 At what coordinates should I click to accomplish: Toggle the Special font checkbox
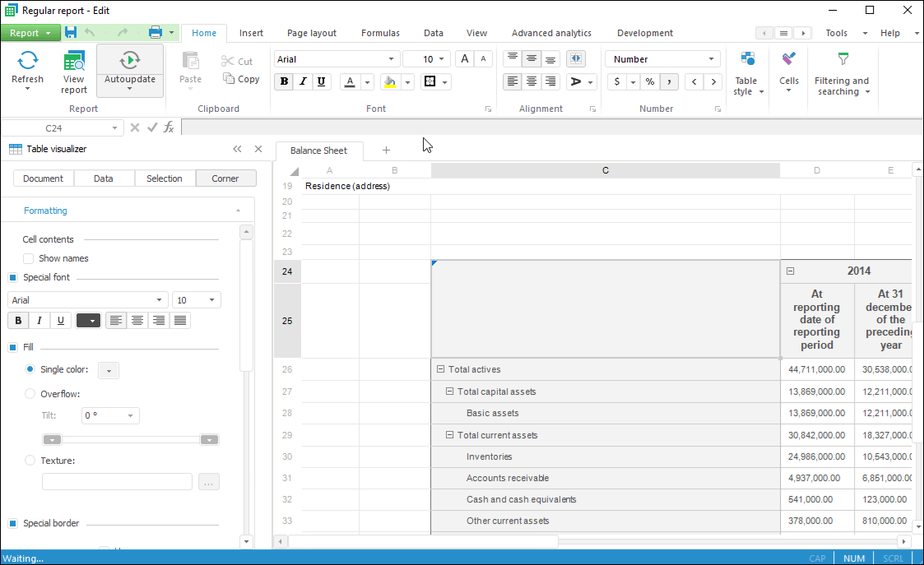pyautogui.click(x=13, y=277)
